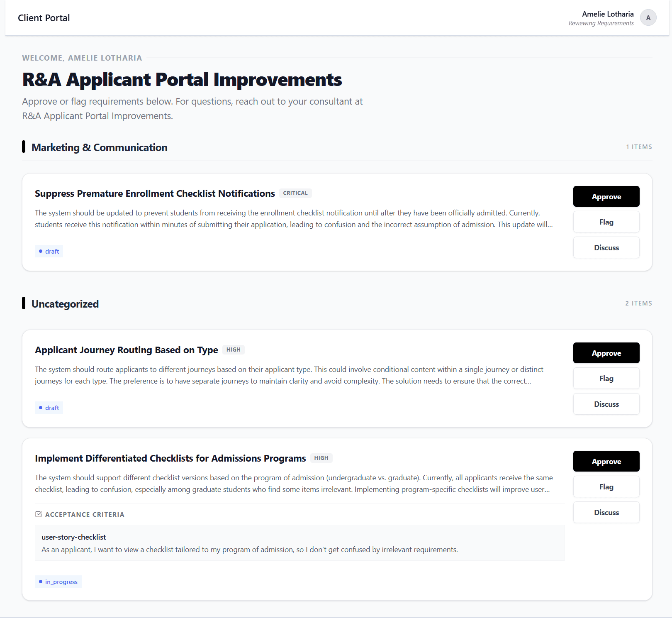Image resolution: width=672 pixels, height=621 pixels.
Task: Approve Suppress Premature Enrollment Checklist Notifications
Action: coord(606,196)
